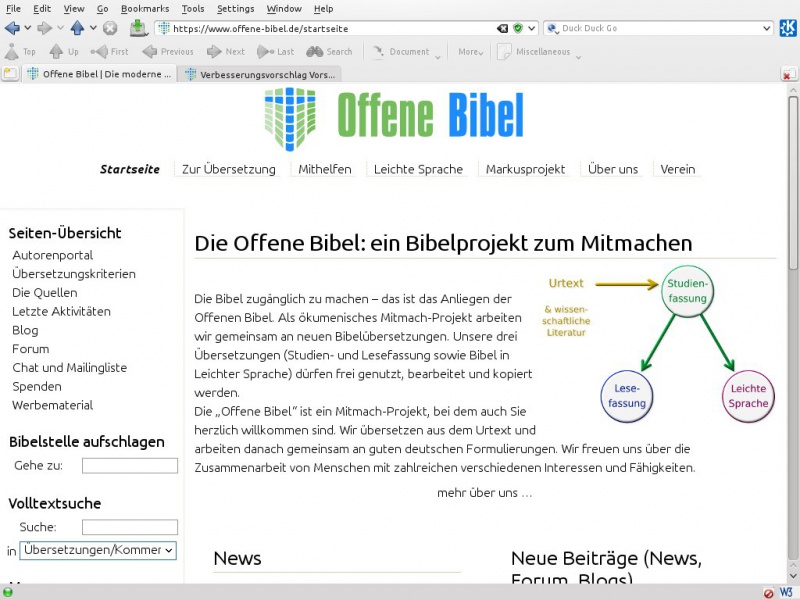Click inside the 'Gehe zu' input field
This screenshot has width=800, height=600.
pyautogui.click(x=130, y=465)
